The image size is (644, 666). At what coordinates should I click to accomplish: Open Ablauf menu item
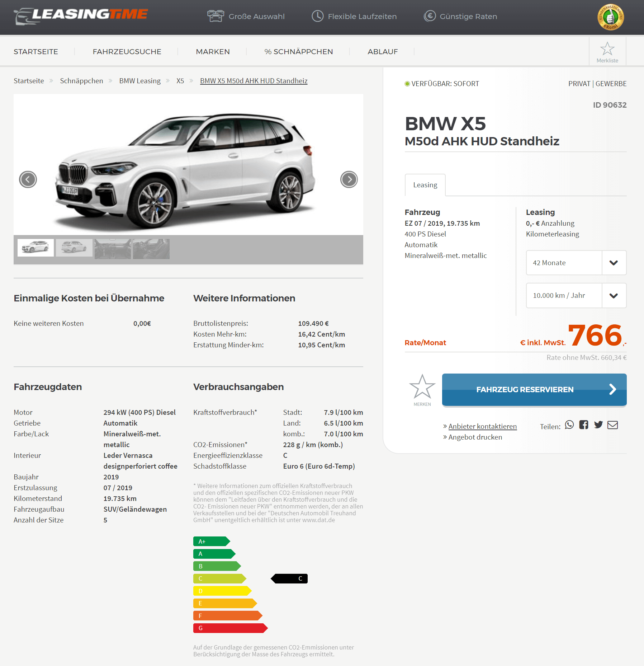pos(383,52)
